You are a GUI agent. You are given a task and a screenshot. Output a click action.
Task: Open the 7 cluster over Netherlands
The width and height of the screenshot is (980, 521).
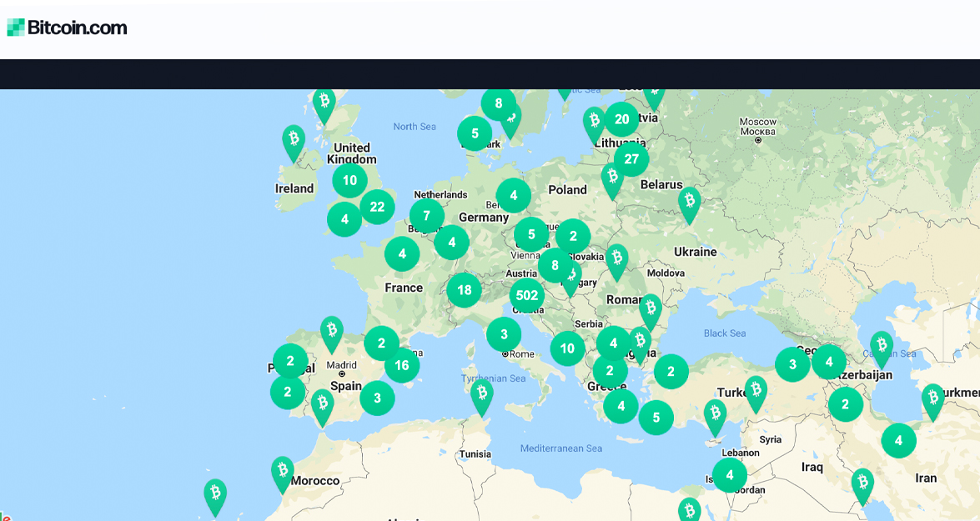[x=427, y=216]
